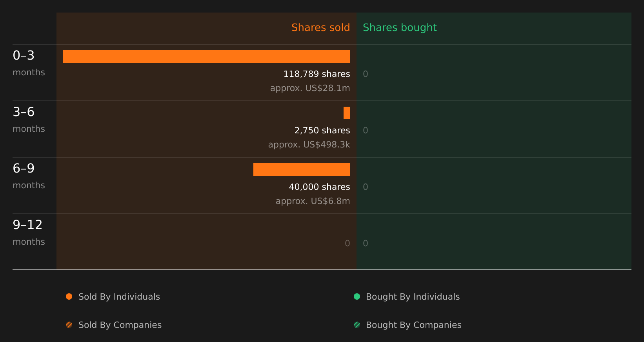Click the approx. US$6.8m amount
The height and width of the screenshot is (342, 644).
[x=313, y=201]
